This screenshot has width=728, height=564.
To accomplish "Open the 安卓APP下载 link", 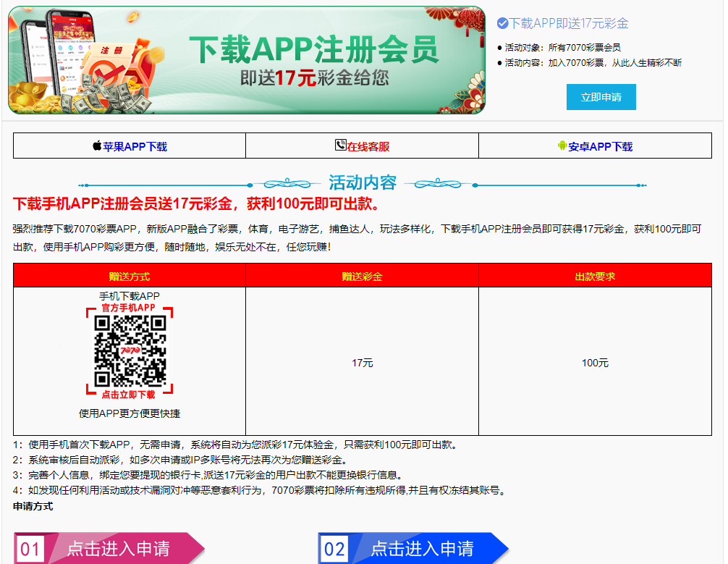I will (600, 146).
